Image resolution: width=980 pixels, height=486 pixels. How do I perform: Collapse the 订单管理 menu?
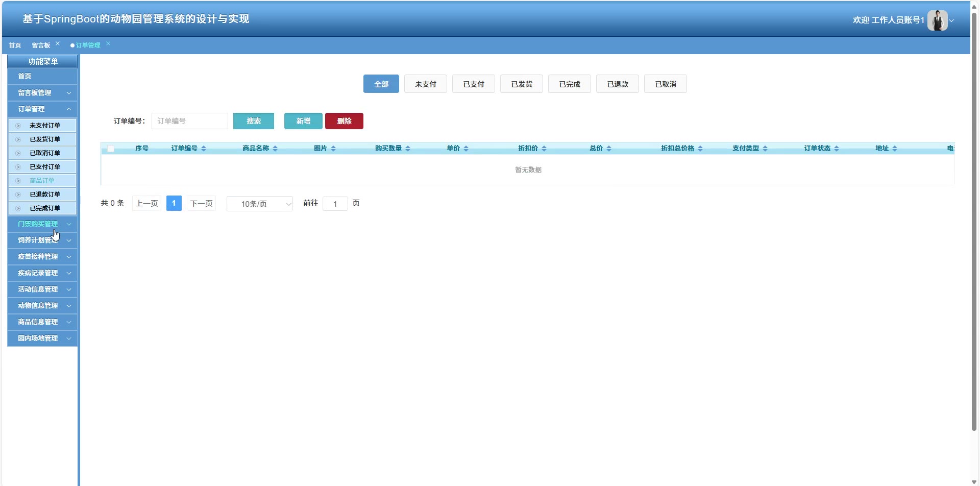point(42,109)
